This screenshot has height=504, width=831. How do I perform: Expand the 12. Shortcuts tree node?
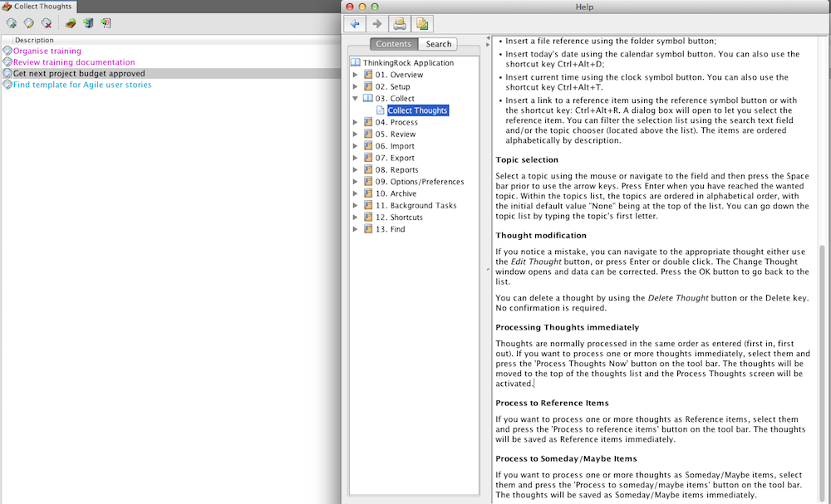coord(356,218)
